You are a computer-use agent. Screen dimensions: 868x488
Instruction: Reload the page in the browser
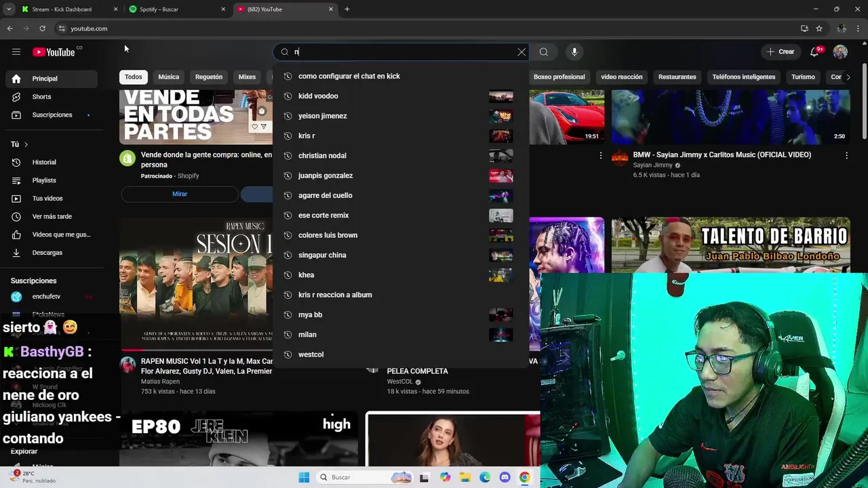42,28
